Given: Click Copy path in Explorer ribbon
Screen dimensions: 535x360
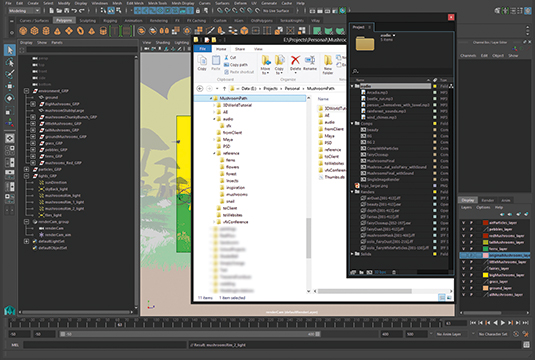Looking at the screenshot, I should tap(236, 65).
